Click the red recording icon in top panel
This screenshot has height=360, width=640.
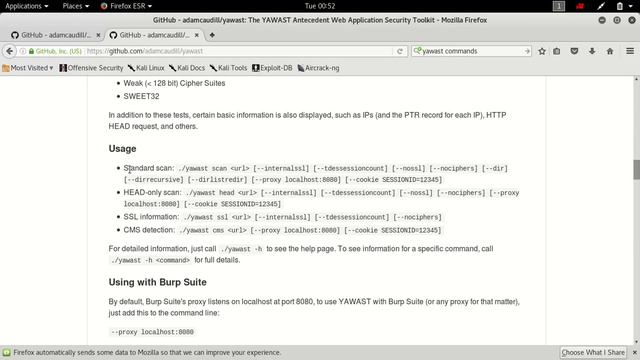[580, 6]
